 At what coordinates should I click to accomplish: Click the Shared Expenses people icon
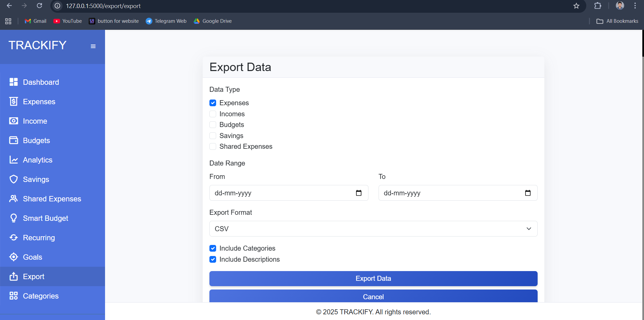tap(13, 199)
